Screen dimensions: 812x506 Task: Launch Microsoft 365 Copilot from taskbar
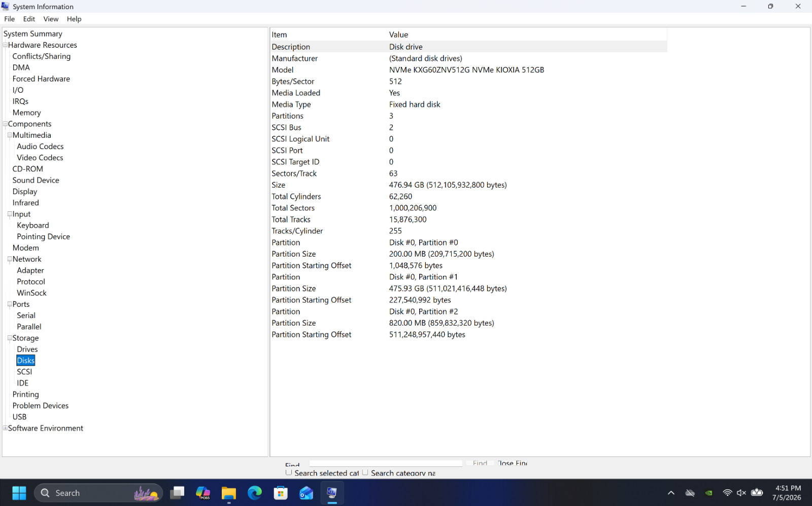click(203, 493)
